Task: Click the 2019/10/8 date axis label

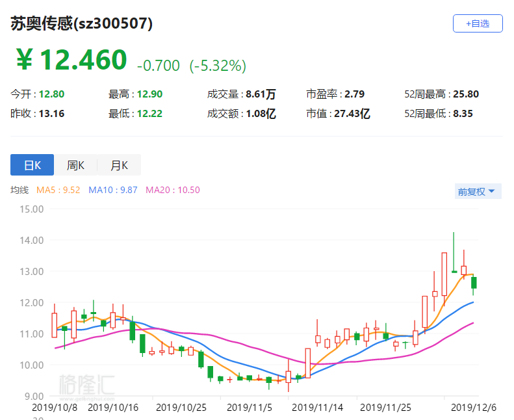Action: tap(55, 408)
